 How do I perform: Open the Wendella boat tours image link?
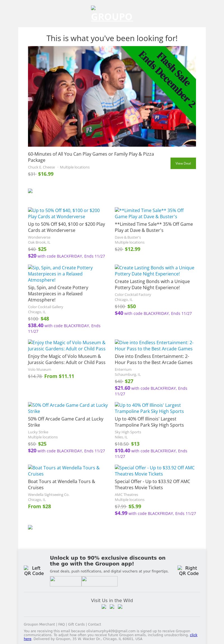coord(64,471)
